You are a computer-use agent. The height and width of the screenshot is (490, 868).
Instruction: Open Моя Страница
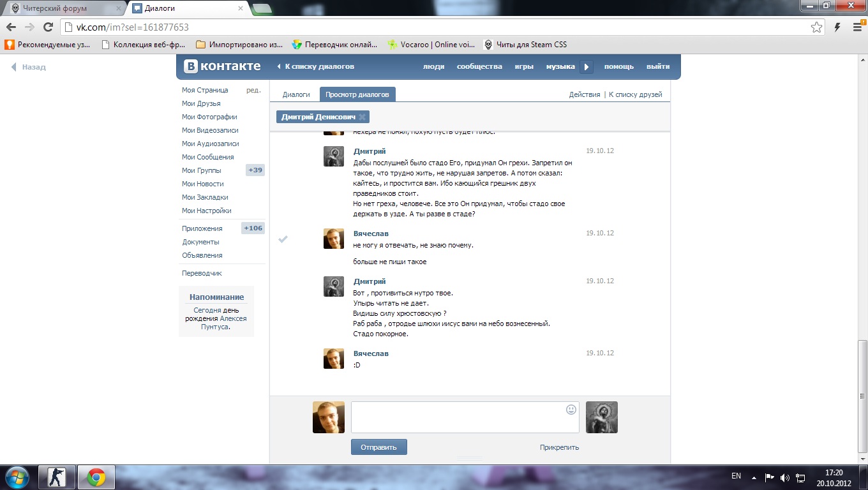coord(205,90)
